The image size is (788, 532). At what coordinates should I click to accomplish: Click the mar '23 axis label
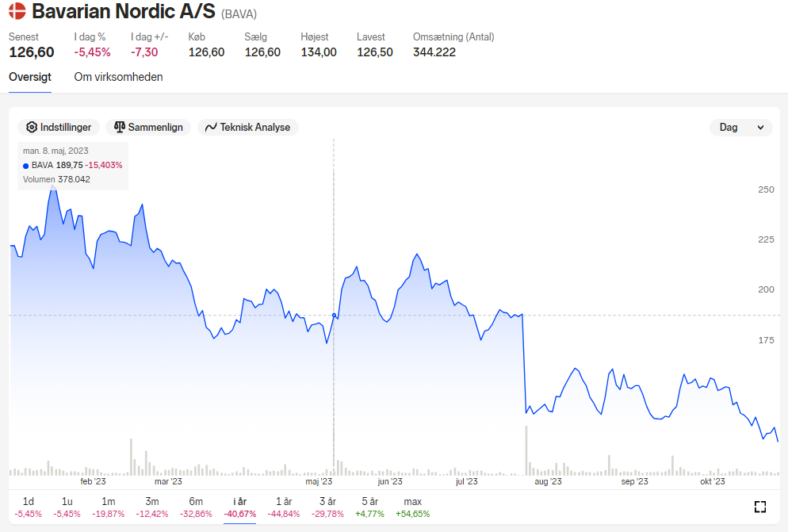tap(168, 482)
